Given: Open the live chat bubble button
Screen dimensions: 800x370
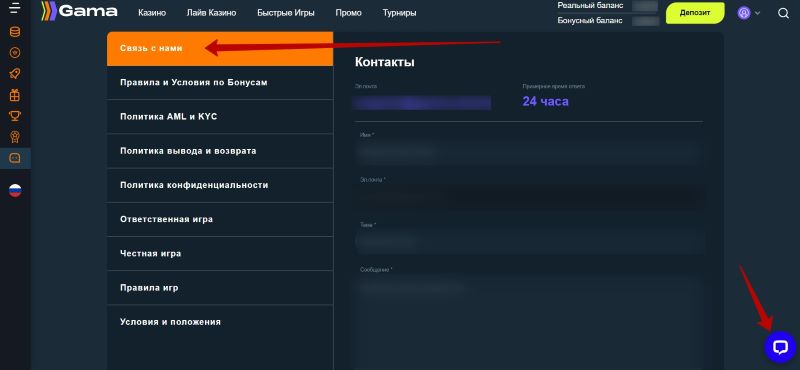Looking at the screenshot, I should tap(780, 347).
